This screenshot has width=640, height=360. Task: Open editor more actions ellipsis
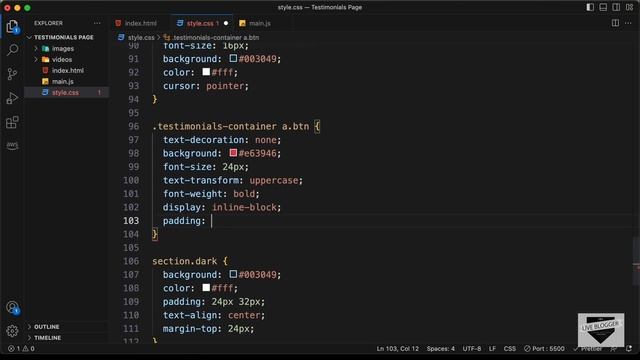click(628, 23)
